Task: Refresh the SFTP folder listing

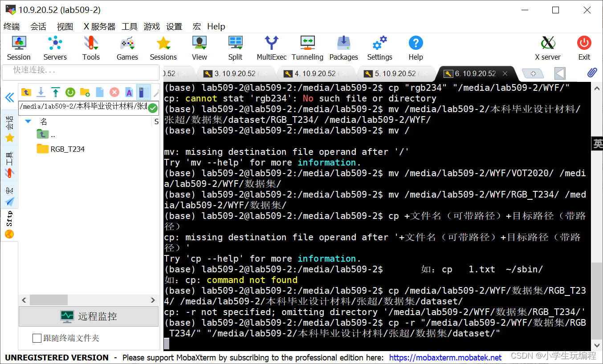Action: coord(70,92)
